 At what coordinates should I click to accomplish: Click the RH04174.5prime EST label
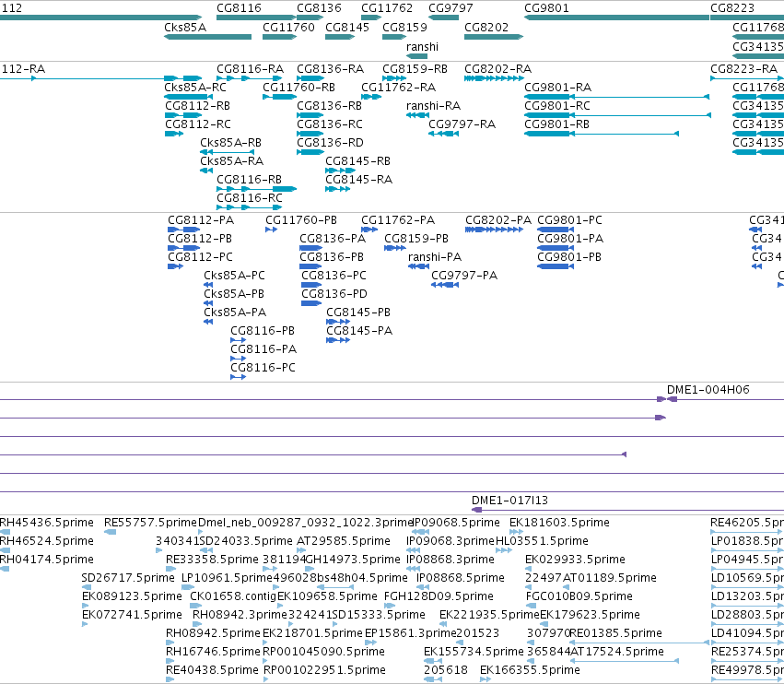[x=46, y=560]
